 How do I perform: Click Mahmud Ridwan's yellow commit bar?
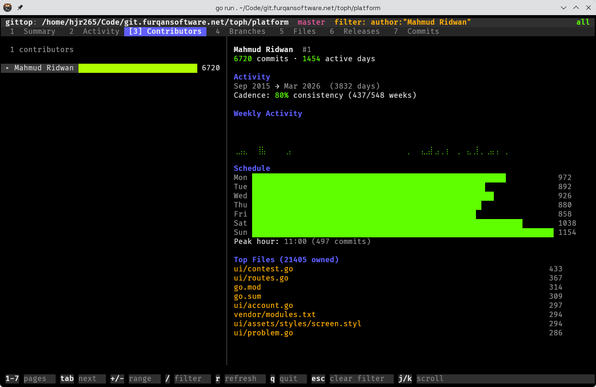[x=138, y=68]
